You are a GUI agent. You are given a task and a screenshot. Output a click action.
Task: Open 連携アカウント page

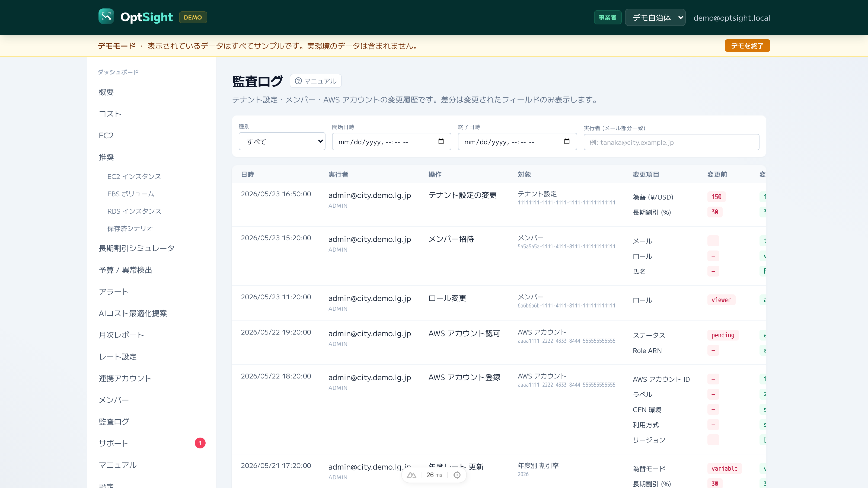point(125,378)
